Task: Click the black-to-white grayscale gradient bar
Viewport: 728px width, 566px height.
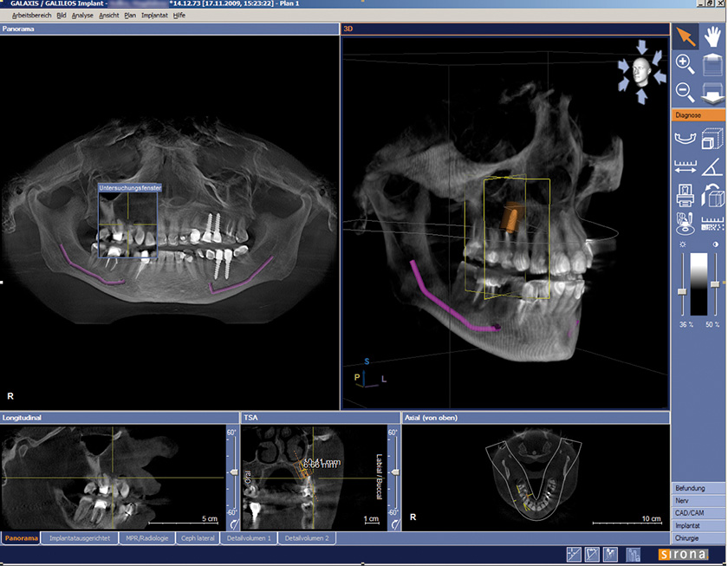Action: (699, 284)
